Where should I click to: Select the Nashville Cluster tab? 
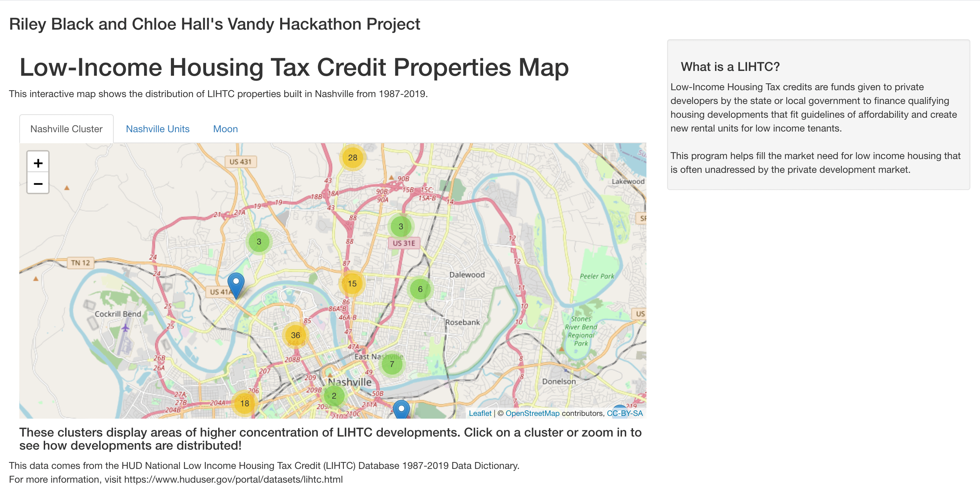pos(66,129)
